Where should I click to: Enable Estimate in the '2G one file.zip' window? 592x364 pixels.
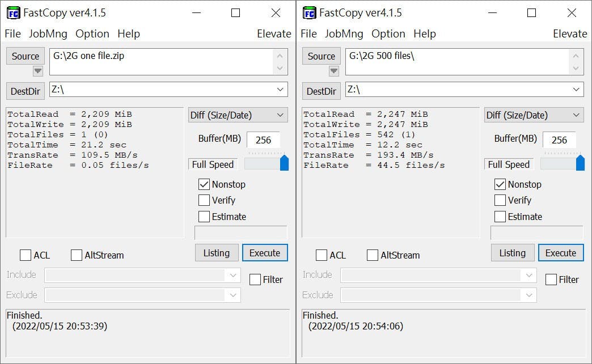point(204,217)
